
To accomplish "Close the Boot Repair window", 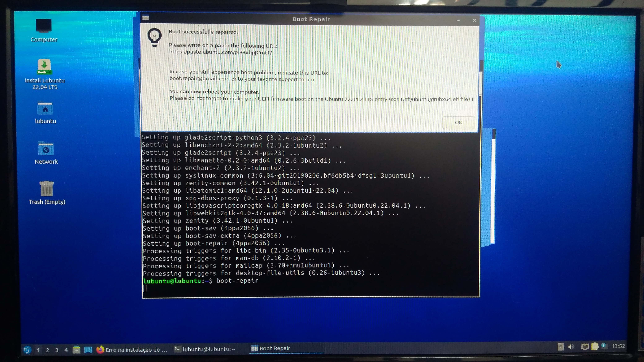I will point(474,20).
